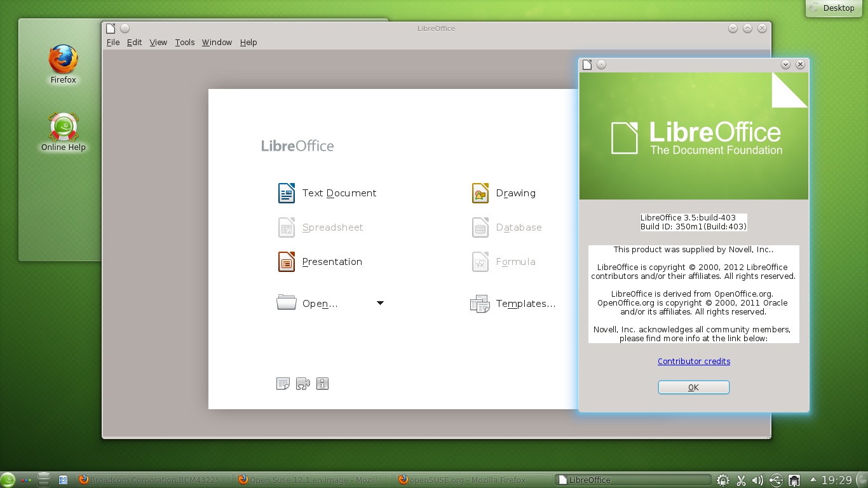Switch to Broadcom Corporation BCM43225 Firefox task
Screen dimensions: 868x488
pyautogui.click(x=154, y=480)
